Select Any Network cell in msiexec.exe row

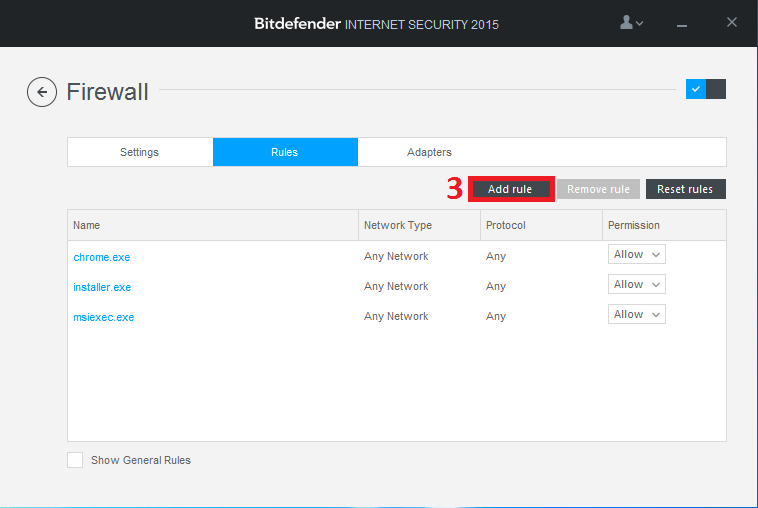click(x=396, y=316)
